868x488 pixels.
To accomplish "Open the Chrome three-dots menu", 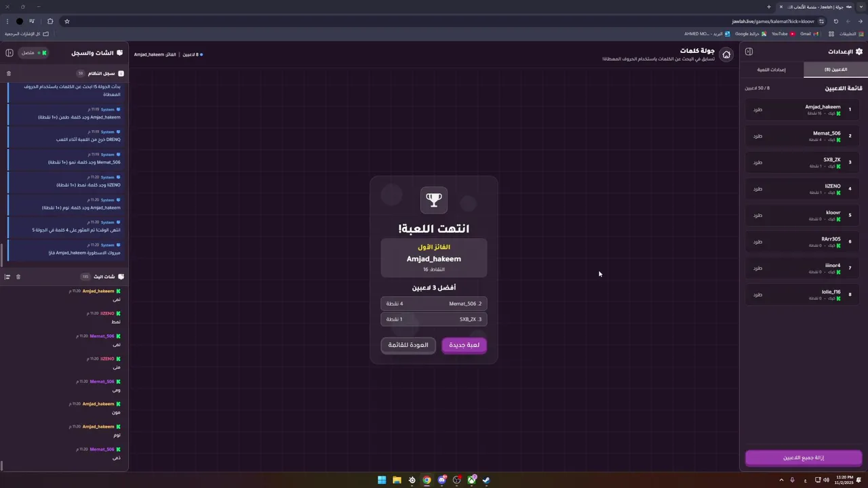I will coord(7,21).
